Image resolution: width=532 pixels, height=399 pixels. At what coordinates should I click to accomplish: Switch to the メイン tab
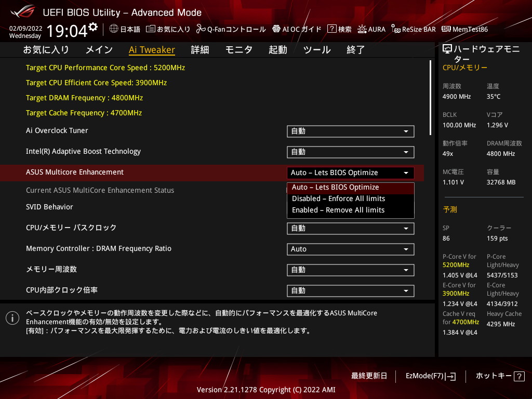click(x=99, y=50)
